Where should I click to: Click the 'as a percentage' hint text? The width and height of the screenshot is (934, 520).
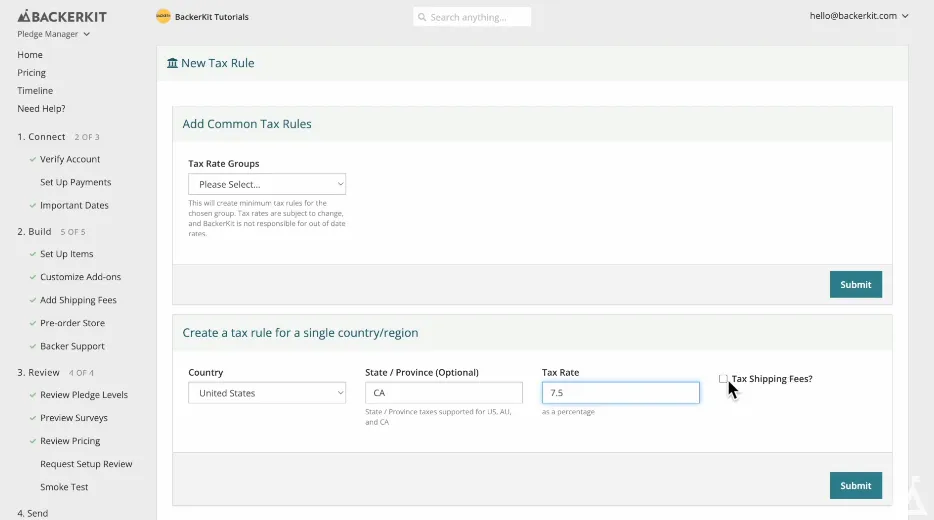click(568, 412)
